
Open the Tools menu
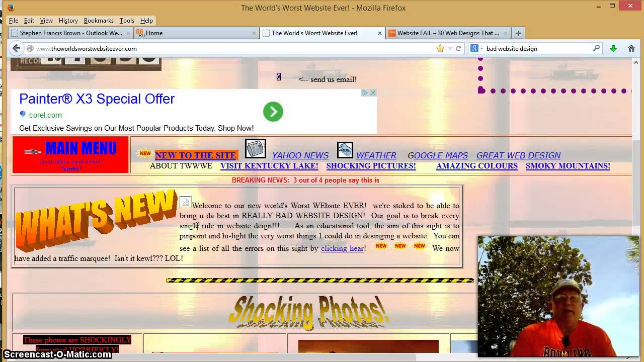click(x=127, y=21)
